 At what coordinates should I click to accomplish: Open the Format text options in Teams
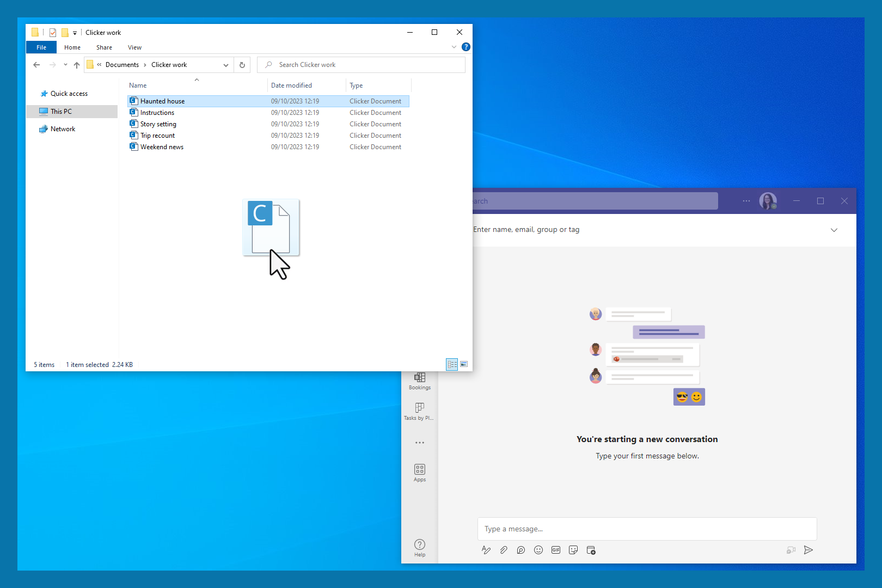pyautogui.click(x=486, y=550)
